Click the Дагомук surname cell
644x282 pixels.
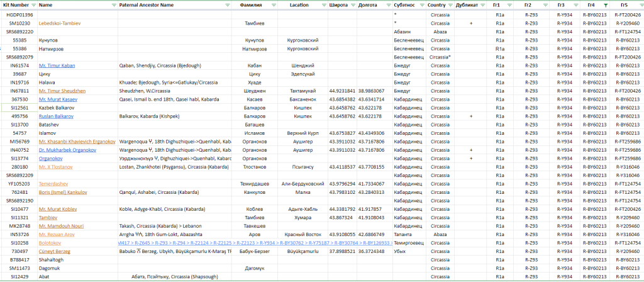pyautogui.click(x=254, y=268)
